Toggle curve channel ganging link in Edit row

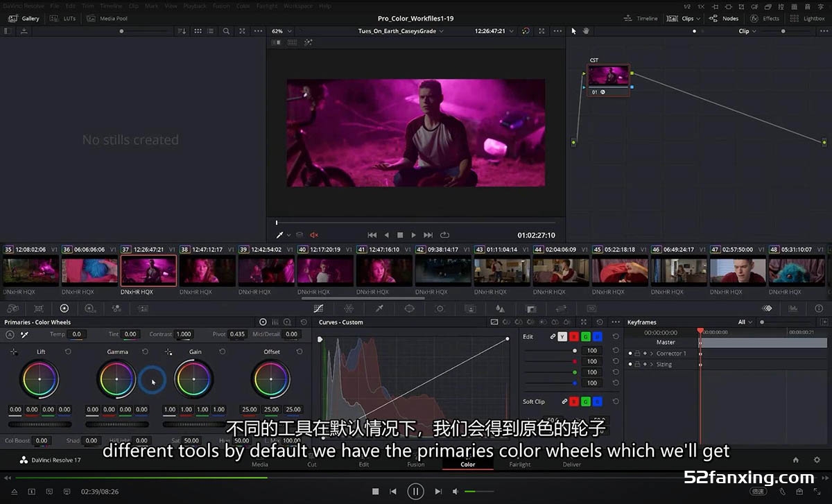coord(553,337)
